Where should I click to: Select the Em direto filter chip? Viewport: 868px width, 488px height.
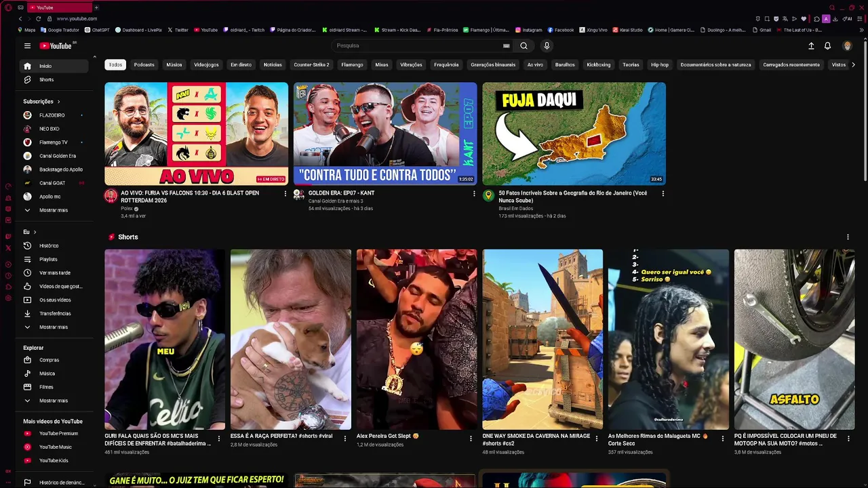tap(241, 64)
